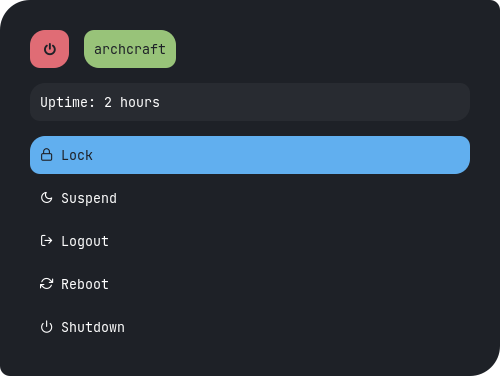Click the circular arrows icon beside Reboot
500x376 pixels.
(x=46, y=284)
